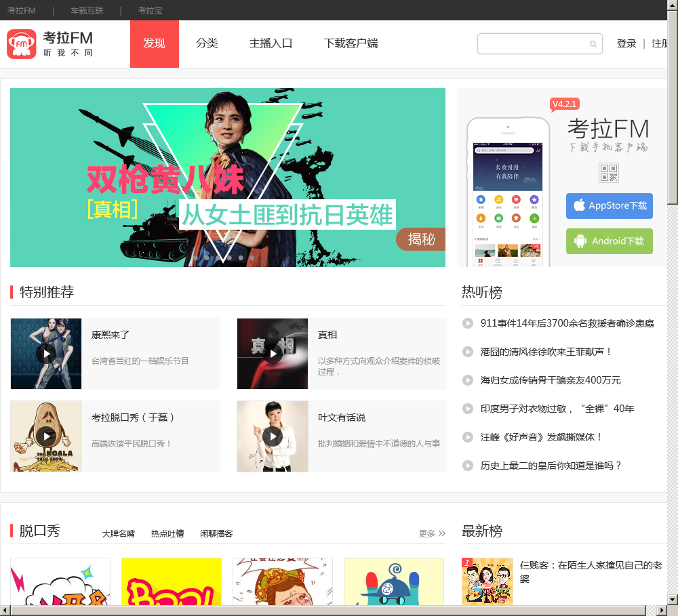
Task: Play icon beside 911事件14年后 headline
Action: click(x=467, y=323)
